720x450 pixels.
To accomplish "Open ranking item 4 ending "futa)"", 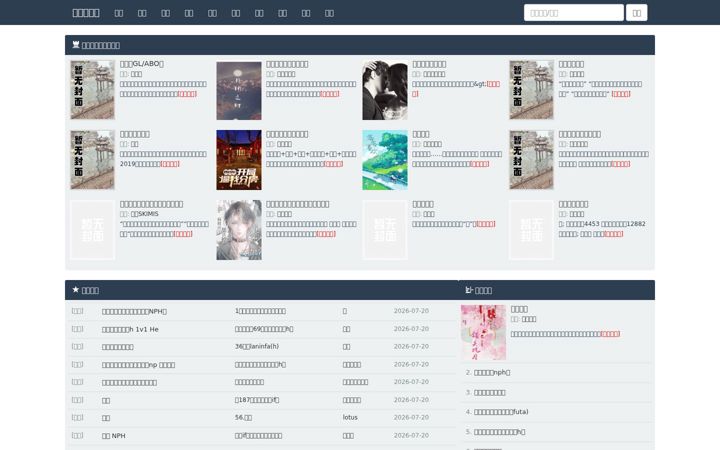I will pos(501,412).
